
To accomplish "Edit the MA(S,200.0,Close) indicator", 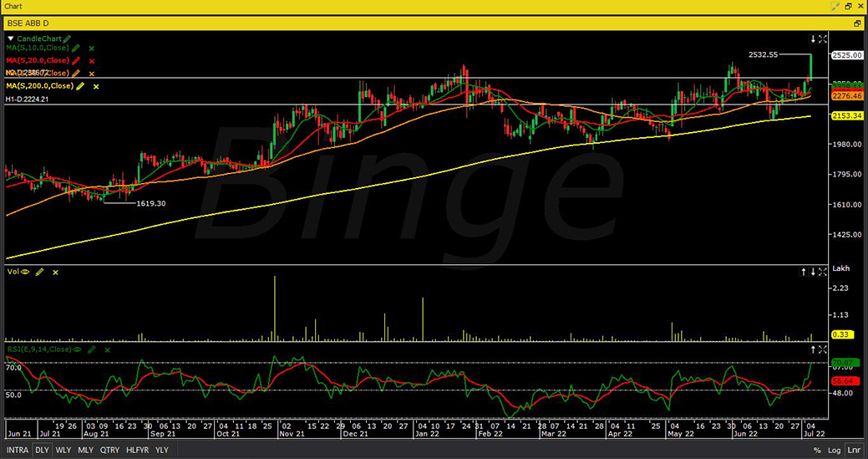I will point(80,86).
